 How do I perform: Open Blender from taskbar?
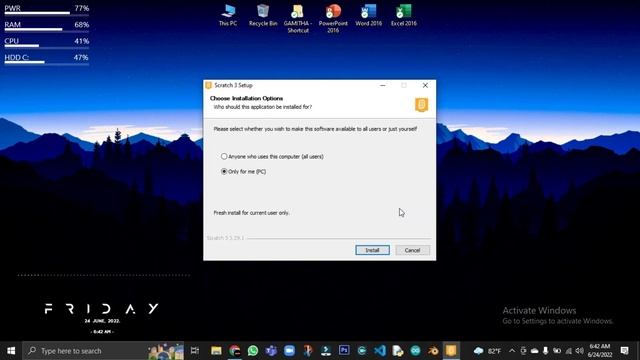(x=433, y=351)
